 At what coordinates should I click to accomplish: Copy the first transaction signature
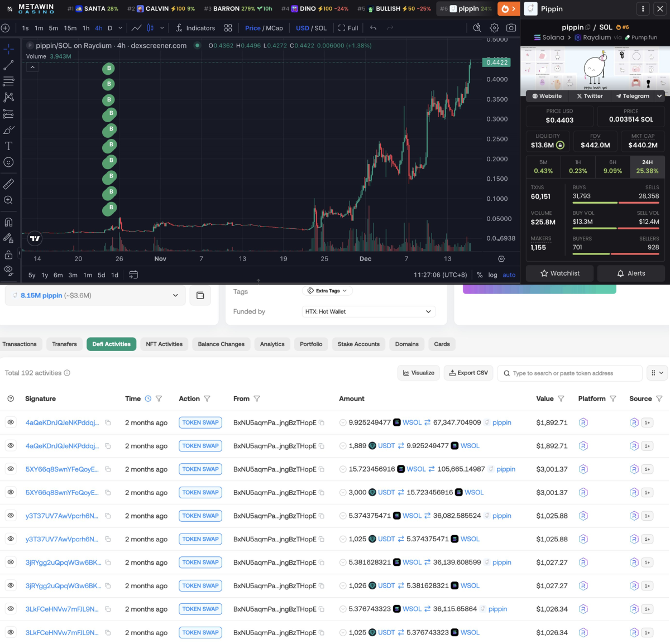coord(108,423)
